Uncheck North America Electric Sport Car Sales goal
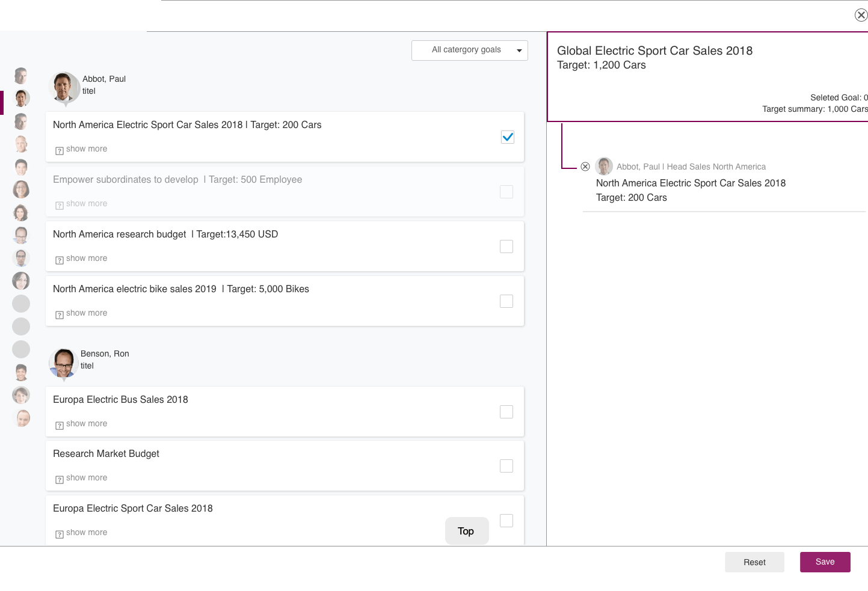 (x=507, y=137)
